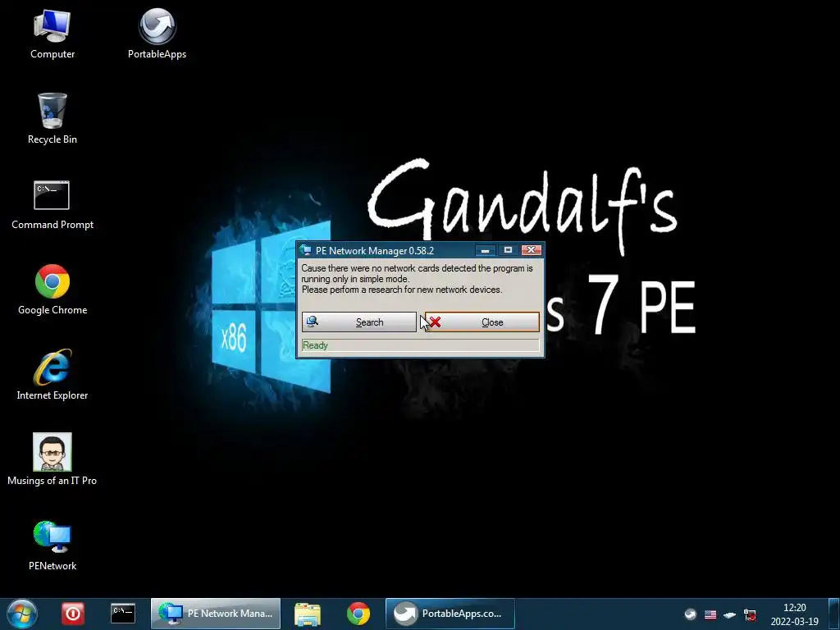
Task: Open Command Prompt from the taskbar
Action: click(123, 614)
